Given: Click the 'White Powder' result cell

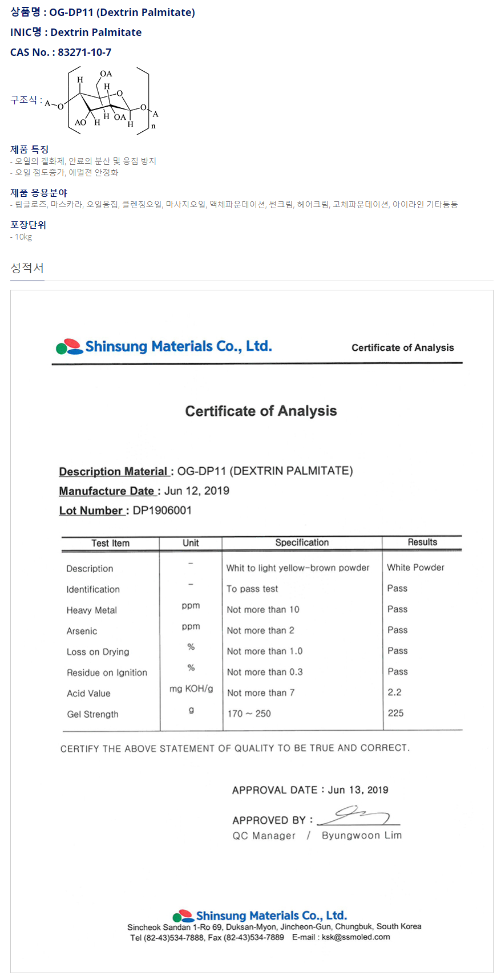Looking at the screenshot, I should coord(415,568).
